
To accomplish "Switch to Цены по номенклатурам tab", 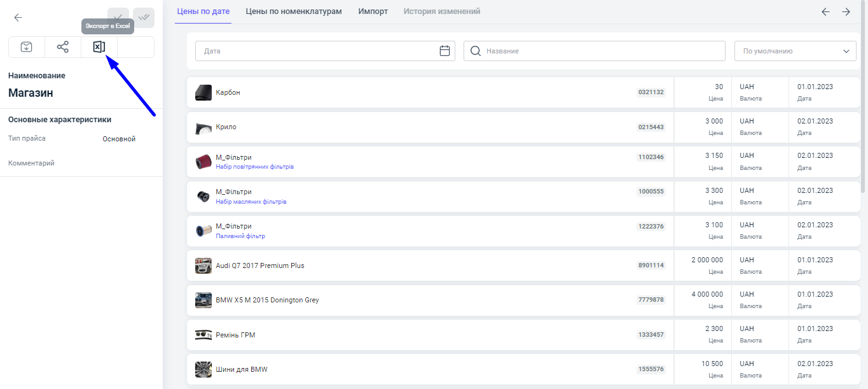I will 294,11.
